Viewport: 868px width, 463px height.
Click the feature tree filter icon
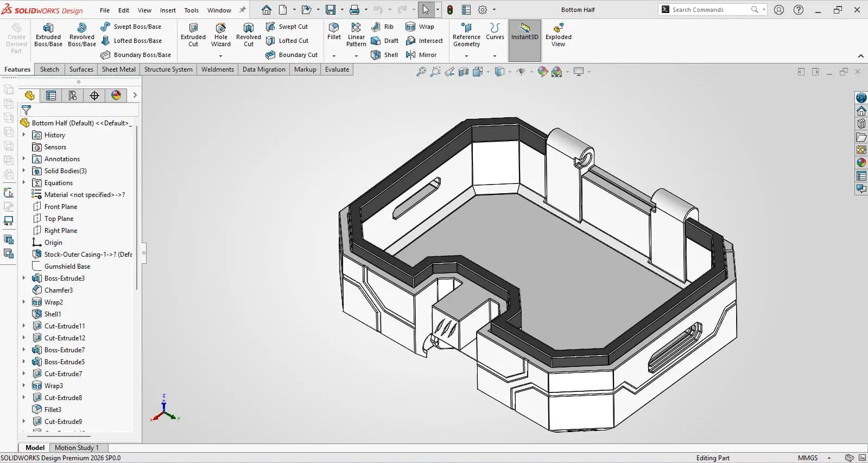click(x=26, y=110)
